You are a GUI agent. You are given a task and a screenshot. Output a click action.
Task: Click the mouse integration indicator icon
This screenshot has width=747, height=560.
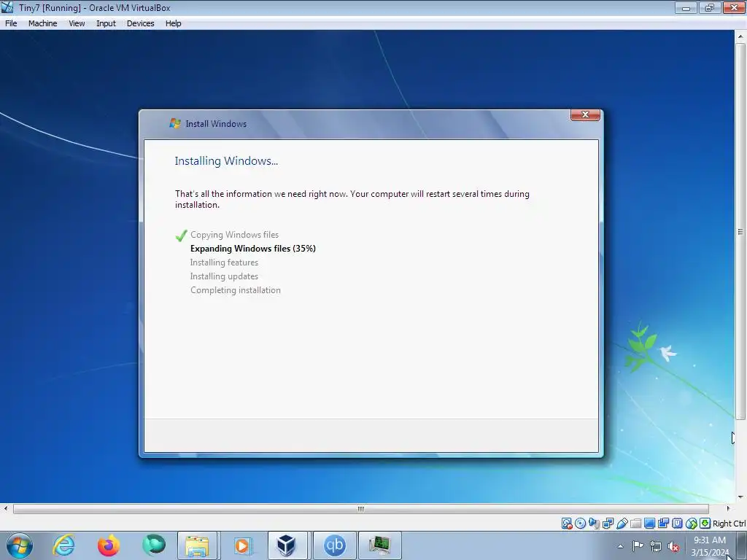pyautogui.click(x=692, y=524)
